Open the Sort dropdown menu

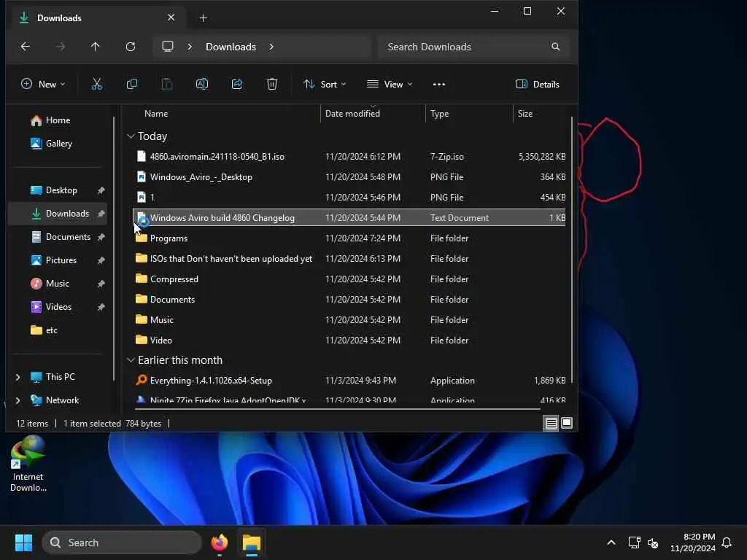[x=325, y=85]
